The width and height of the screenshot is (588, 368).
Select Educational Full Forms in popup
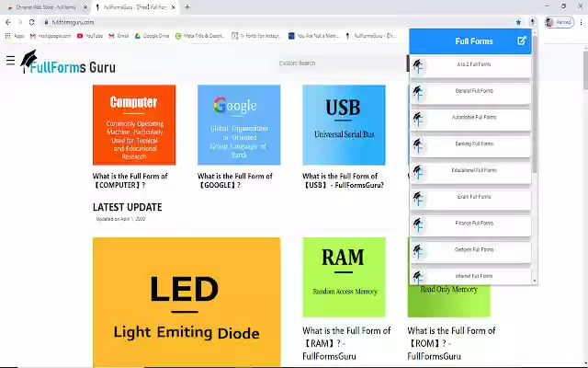coord(470,172)
